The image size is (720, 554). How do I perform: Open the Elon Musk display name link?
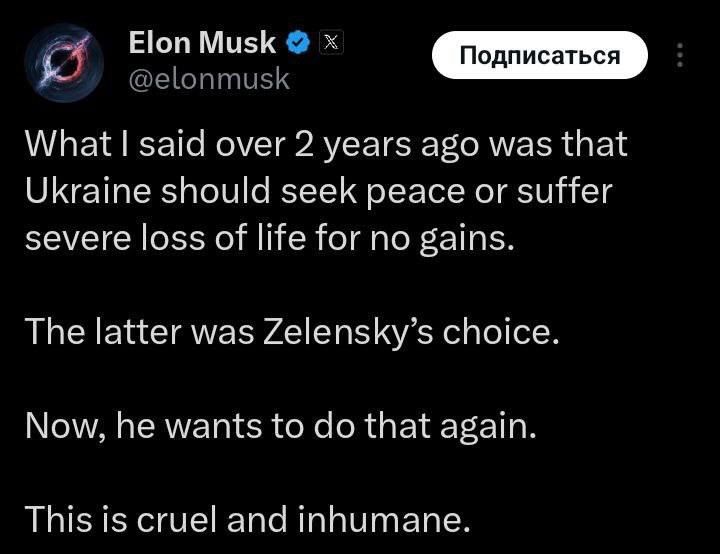[202, 42]
